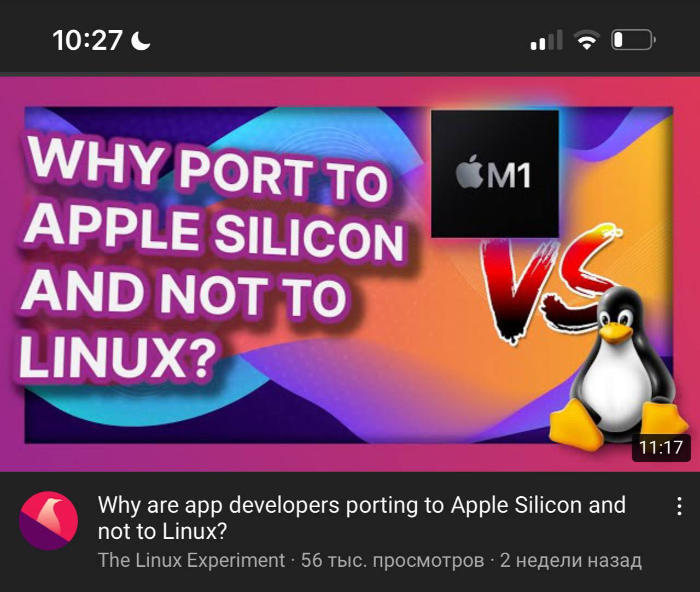Tap the M1 chip image in thumbnail
700x592 pixels.
click(x=495, y=174)
